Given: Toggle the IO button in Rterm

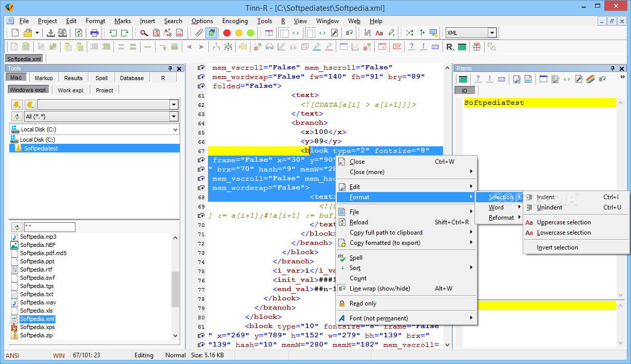Looking at the screenshot, I should (465, 90).
